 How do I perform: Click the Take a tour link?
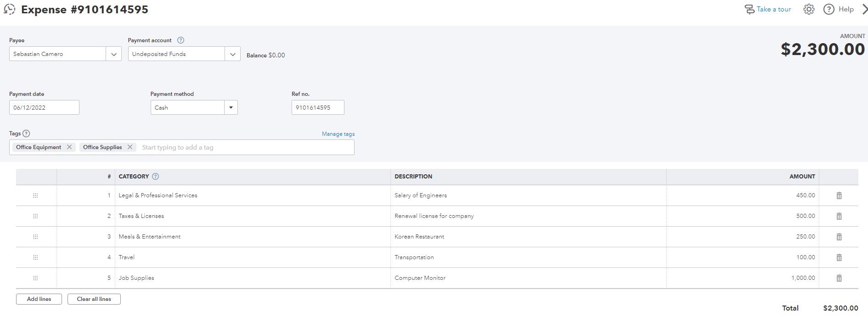tap(773, 9)
